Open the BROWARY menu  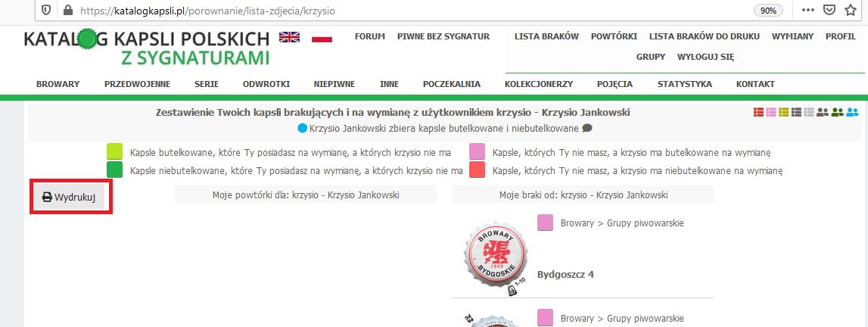tap(58, 84)
